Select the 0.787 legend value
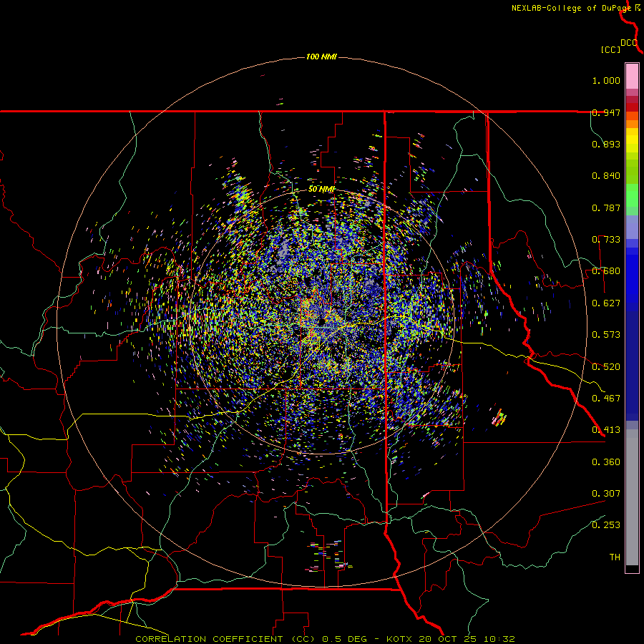The height and width of the screenshot is (644, 644). (x=606, y=208)
